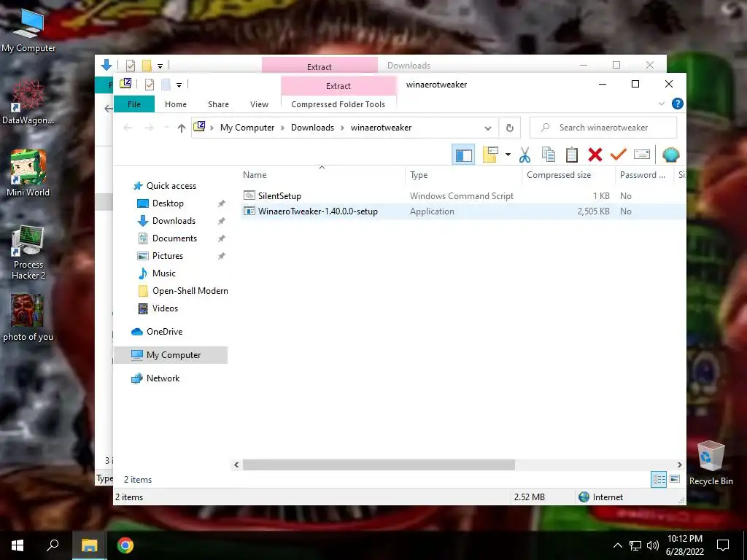Click the Copy toolbar icon
The width and height of the screenshot is (747, 560).
[x=549, y=155]
